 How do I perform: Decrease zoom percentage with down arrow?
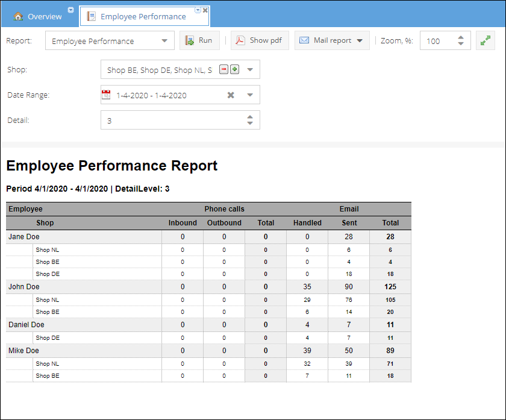click(x=461, y=43)
